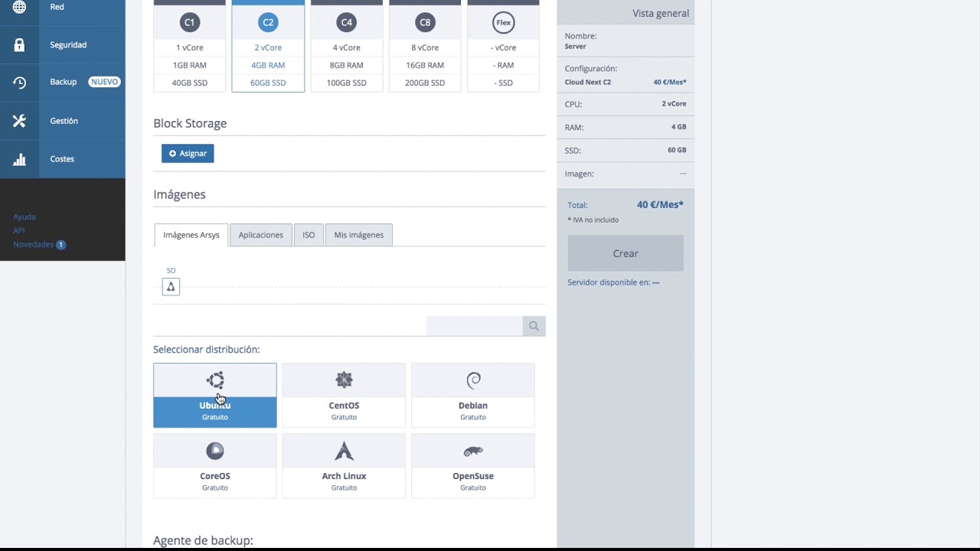Click the CentOS logo icon
The image size is (980, 551).
pyautogui.click(x=344, y=380)
